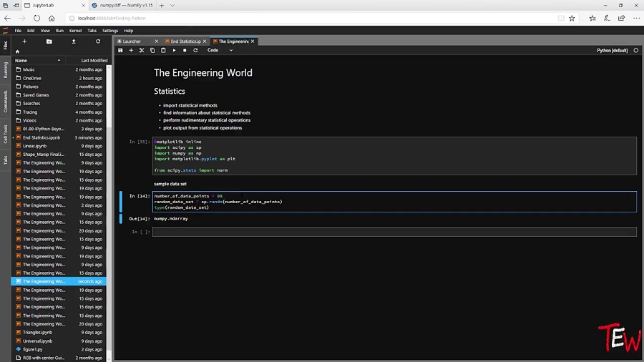Insert a new cell below with the plus icon
Viewport: 644px width, 362px height.
coord(131,51)
